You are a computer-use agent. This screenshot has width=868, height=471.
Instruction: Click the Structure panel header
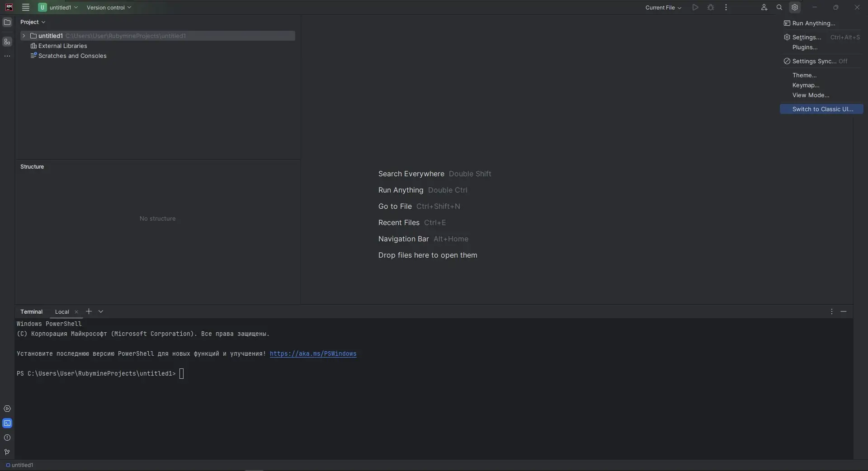[x=32, y=167]
